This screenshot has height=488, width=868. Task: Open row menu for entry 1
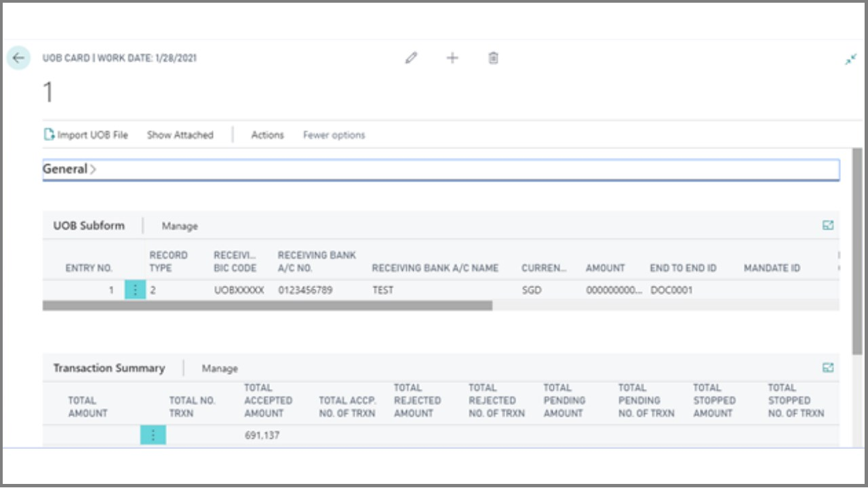coord(136,290)
